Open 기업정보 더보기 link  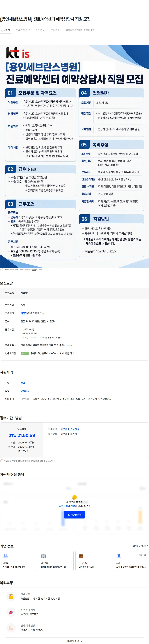click(140, 546)
